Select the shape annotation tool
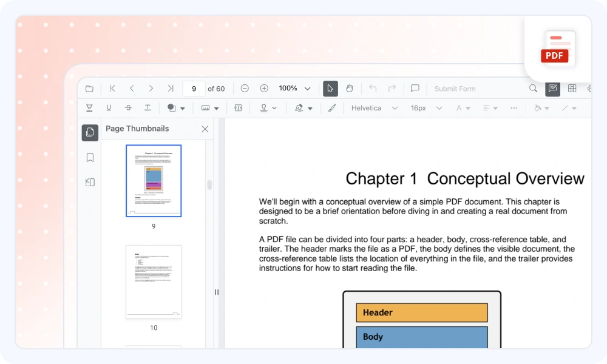The width and height of the screenshot is (607, 364). 172,108
